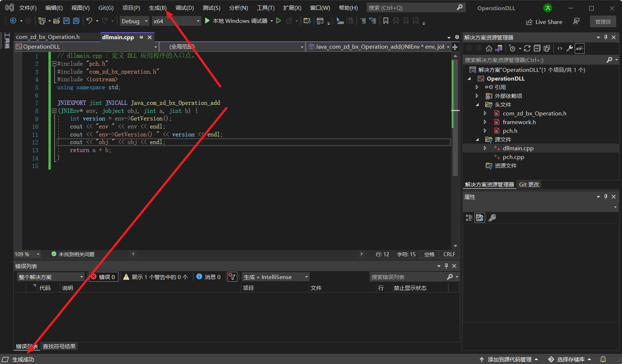Click the View Code angle-brackets icon
This screenshot has height=364, width=622.
point(560,48)
